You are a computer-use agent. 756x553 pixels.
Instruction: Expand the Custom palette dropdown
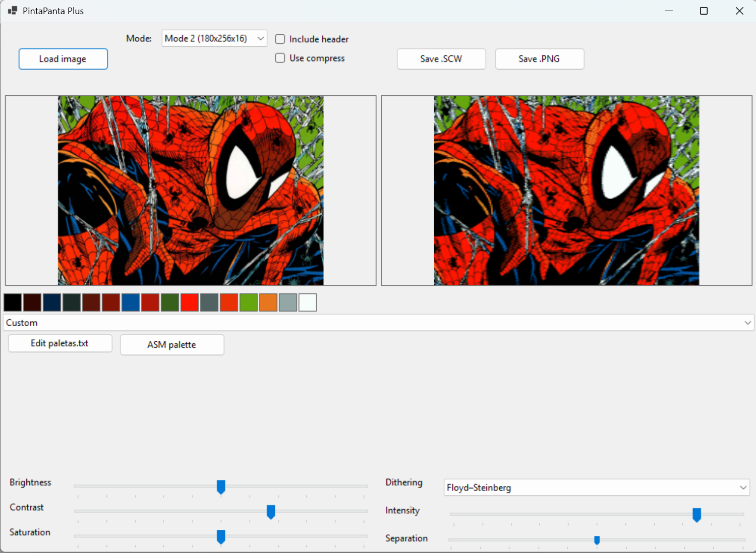pos(379,323)
